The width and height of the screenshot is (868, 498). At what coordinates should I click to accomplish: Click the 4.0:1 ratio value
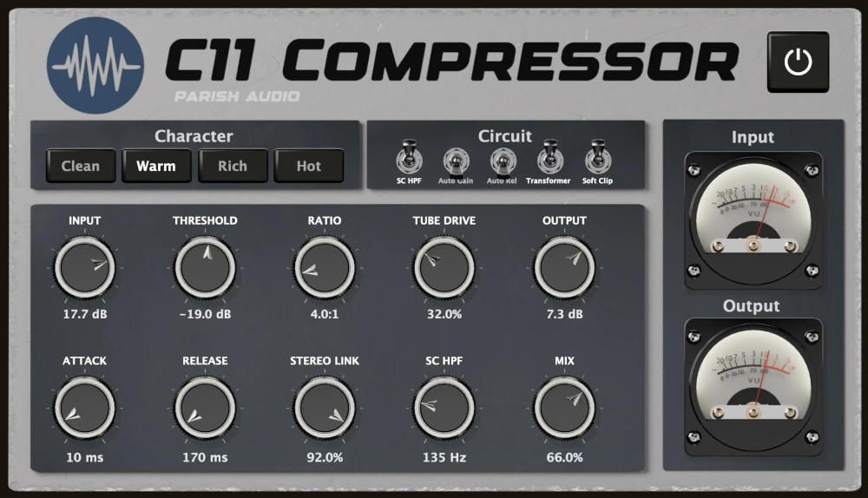pos(325,314)
